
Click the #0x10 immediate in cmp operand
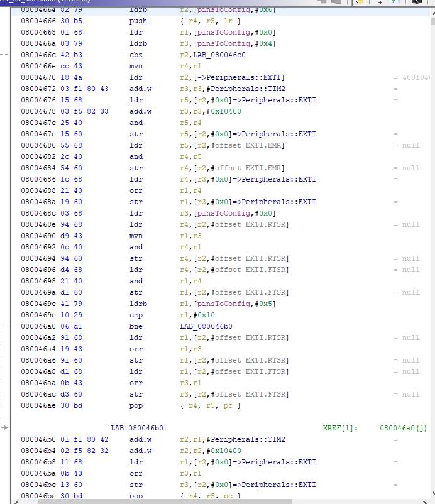click(204, 315)
